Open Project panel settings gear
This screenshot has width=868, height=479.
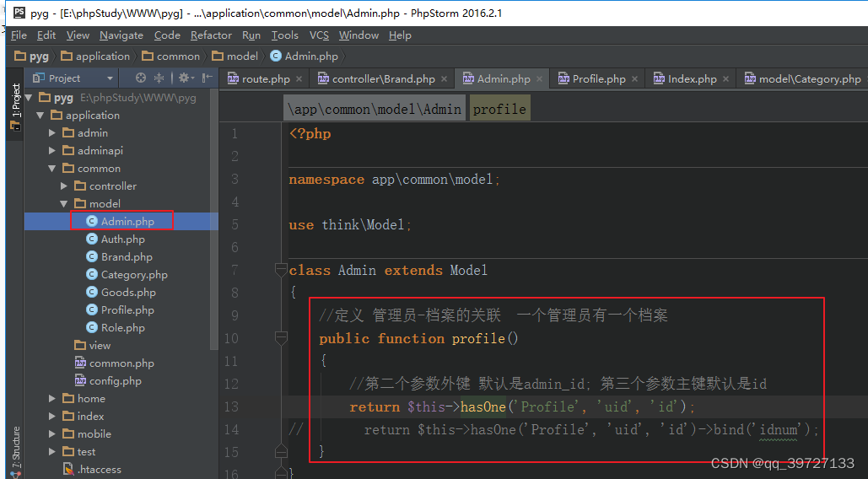pyautogui.click(x=184, y=78)
